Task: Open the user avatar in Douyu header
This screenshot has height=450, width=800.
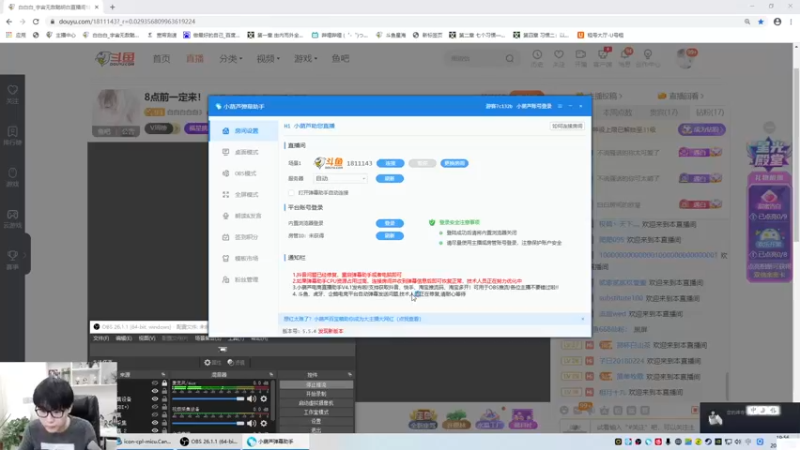Action: [x=685, y=58]
